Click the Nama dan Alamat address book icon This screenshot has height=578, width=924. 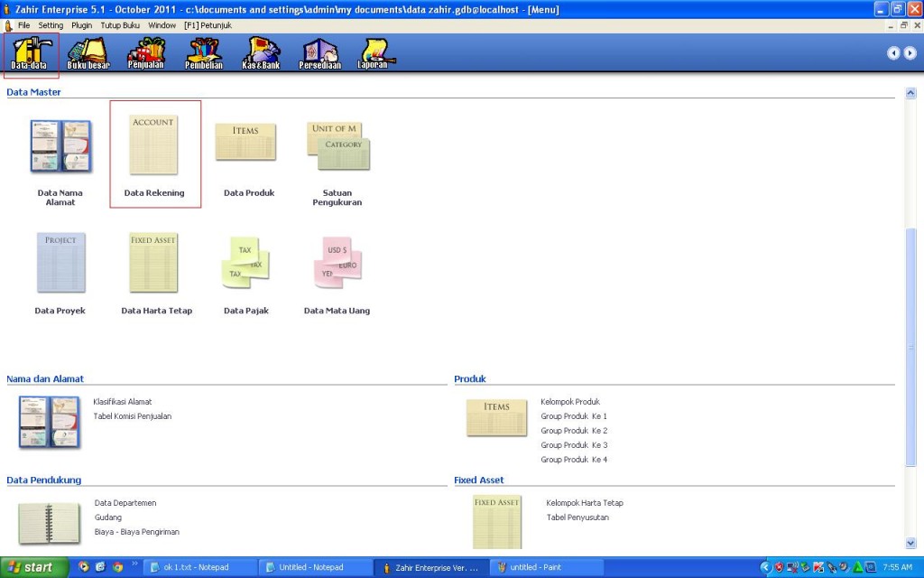[x=49, y=423]
